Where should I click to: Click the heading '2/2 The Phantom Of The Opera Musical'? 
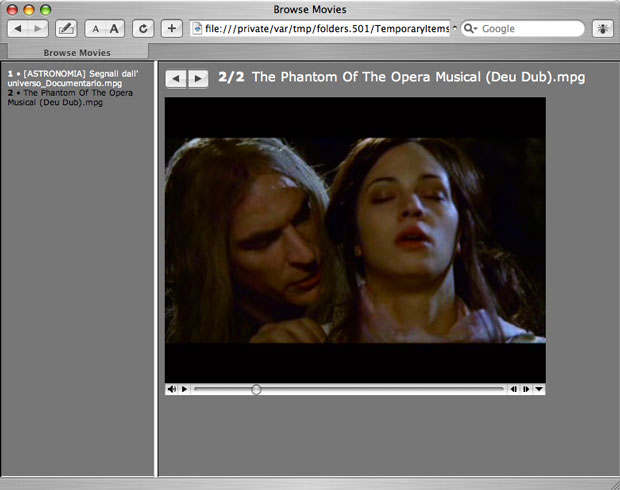401,77
